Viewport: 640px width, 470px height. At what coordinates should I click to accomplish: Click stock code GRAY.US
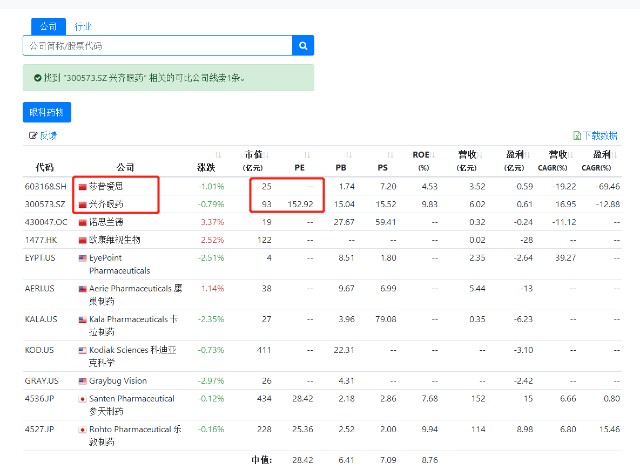click(42, 381)
